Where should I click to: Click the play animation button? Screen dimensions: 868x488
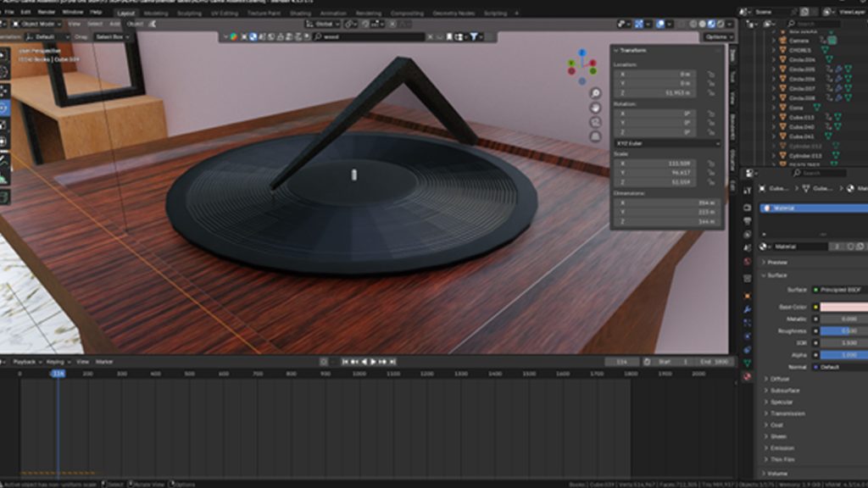tap(373, 362)
